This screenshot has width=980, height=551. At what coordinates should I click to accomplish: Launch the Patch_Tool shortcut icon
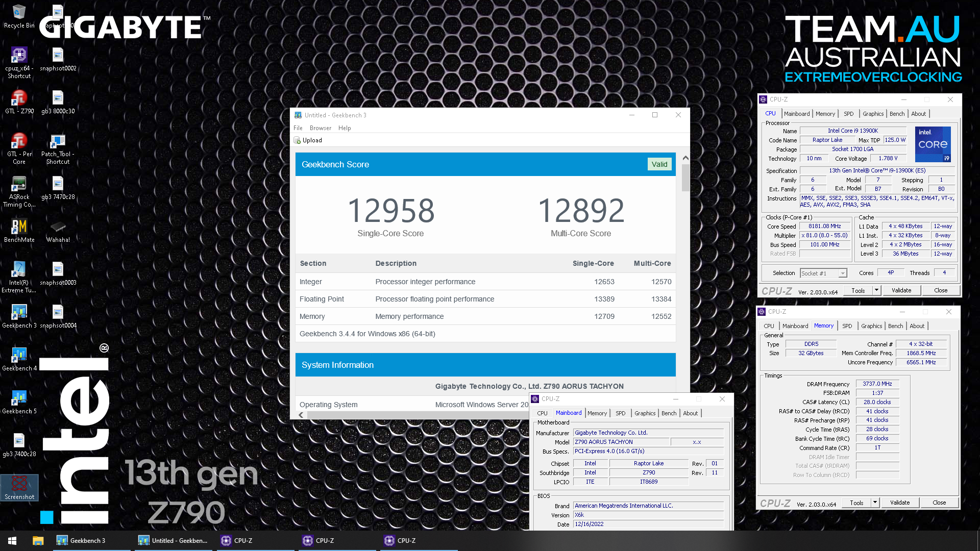tap(58, 148)
